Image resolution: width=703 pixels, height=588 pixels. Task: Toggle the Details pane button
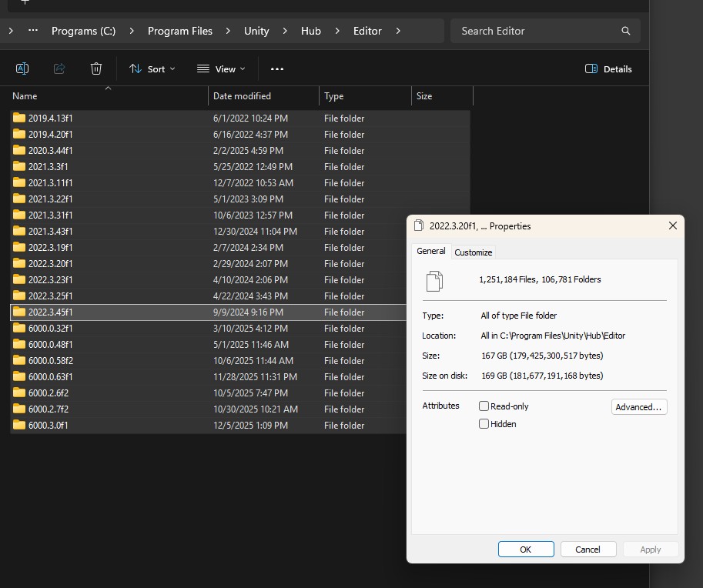(x=608, y=68)
